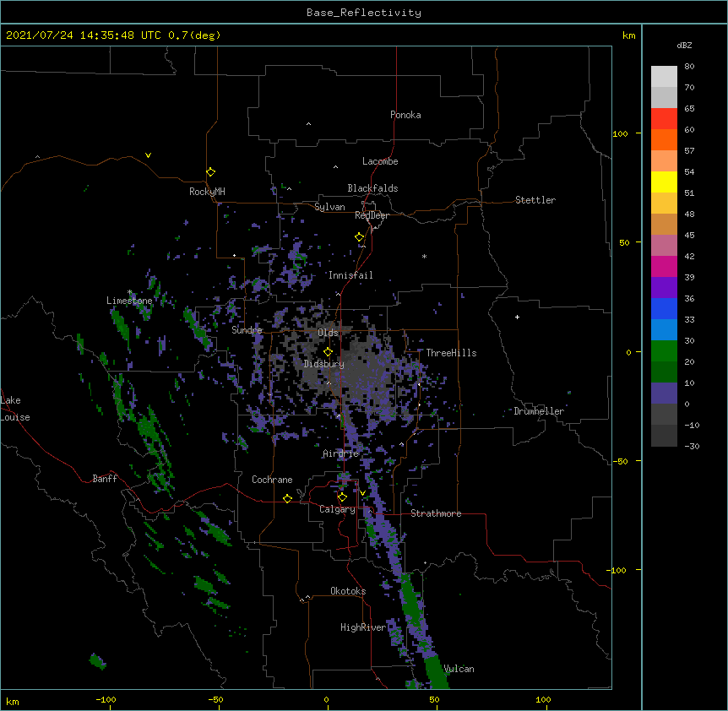Click the Airdrie city label

pos(341,453)
